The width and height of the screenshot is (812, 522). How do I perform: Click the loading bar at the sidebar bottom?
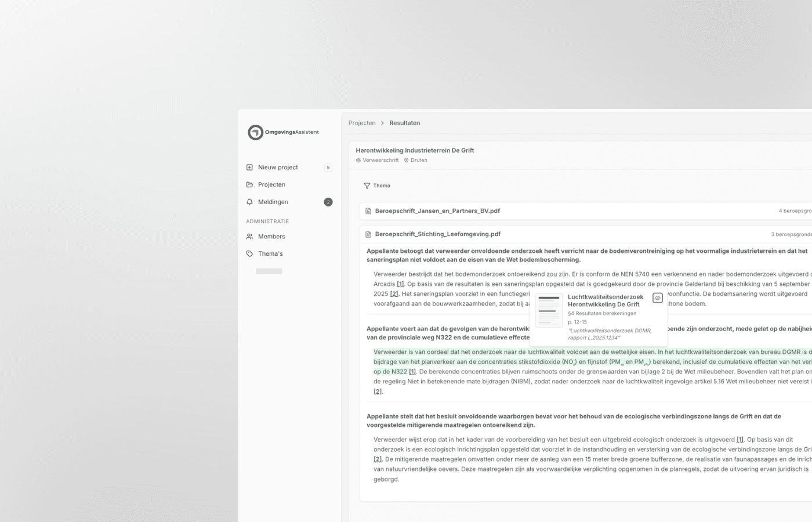(269, 270)
